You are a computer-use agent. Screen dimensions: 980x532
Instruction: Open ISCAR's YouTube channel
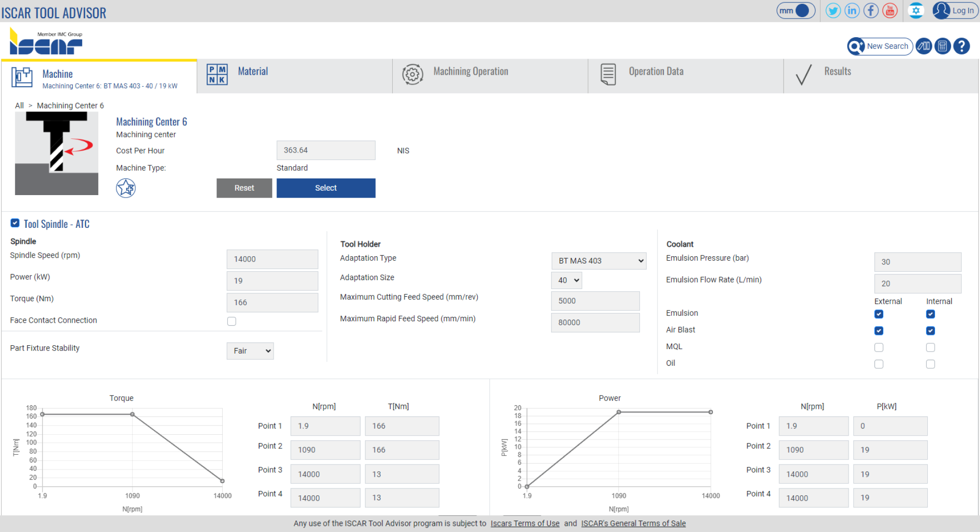[890, 11]
